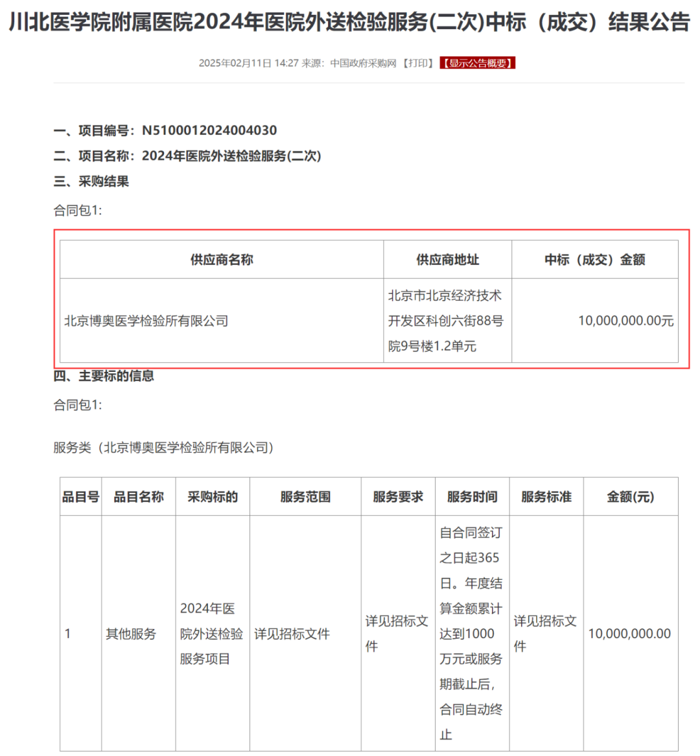Click the source text 中国政府采购网

(363, 63)
